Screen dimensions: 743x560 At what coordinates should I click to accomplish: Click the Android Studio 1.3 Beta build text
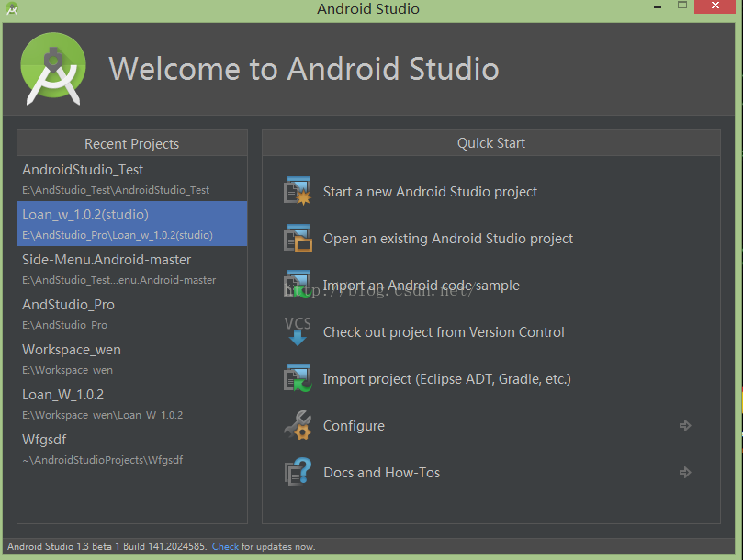[107, 547]
